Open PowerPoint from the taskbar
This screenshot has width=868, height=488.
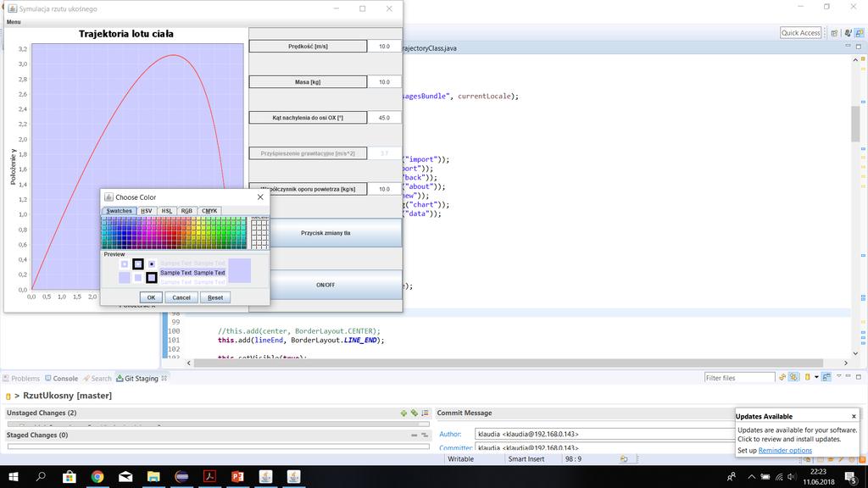237,476
